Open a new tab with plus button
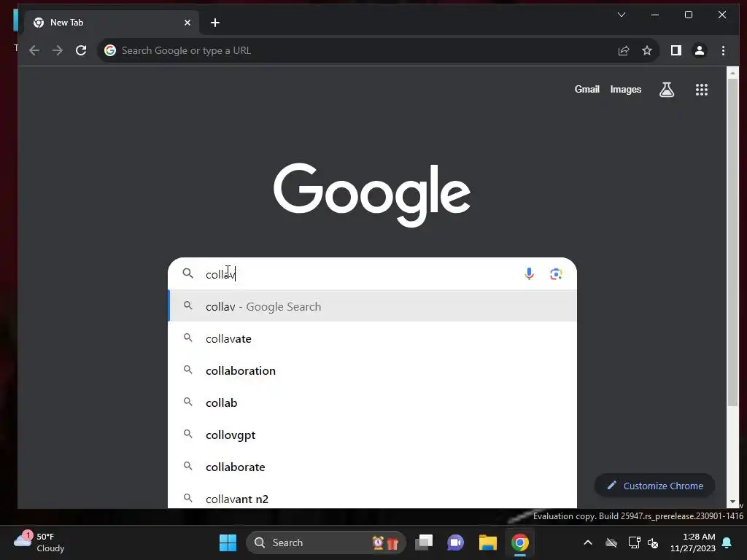The height and width of the screenshot is (560, 747). tap(215, 23)
